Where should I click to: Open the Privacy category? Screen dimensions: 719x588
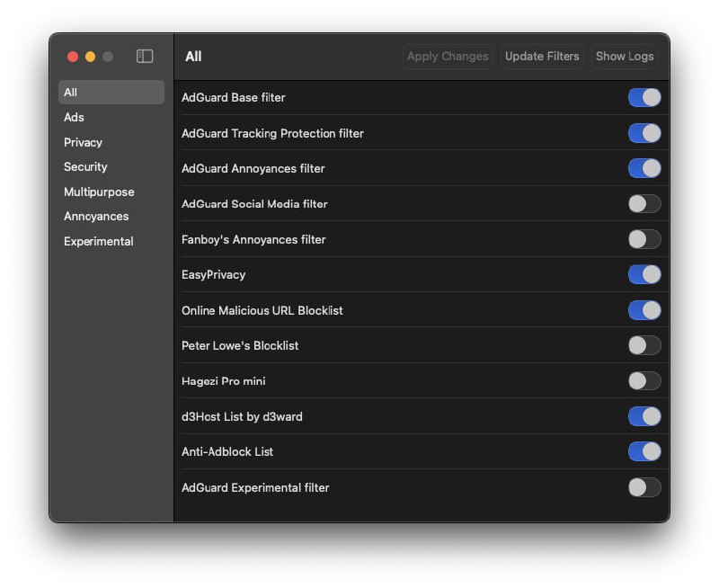click(x=83, y=142)
